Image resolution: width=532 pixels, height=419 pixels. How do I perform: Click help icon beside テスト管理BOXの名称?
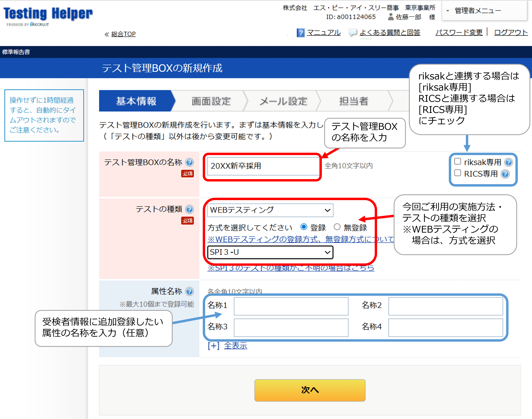tap(189, 162)
